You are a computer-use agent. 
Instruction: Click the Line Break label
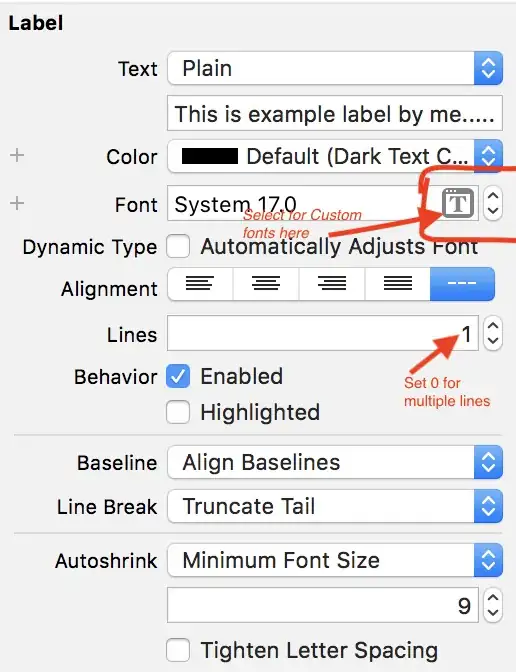[107, 507]
